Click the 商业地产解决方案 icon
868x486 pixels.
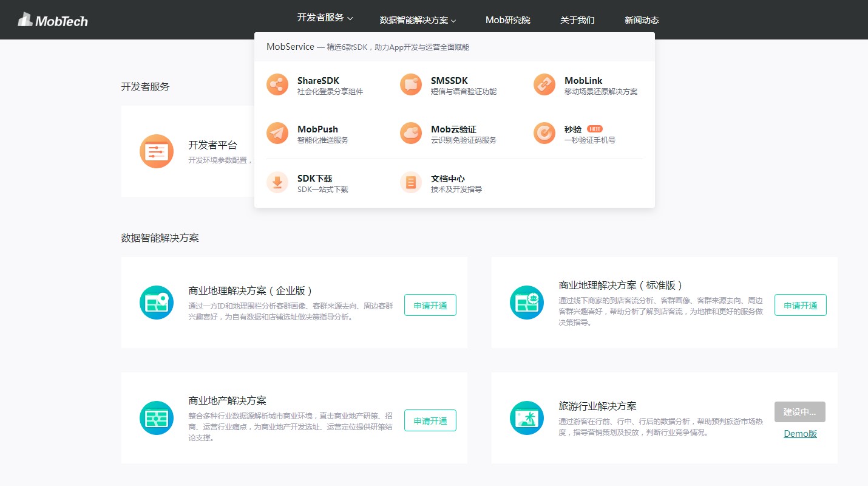click(157, 418)
